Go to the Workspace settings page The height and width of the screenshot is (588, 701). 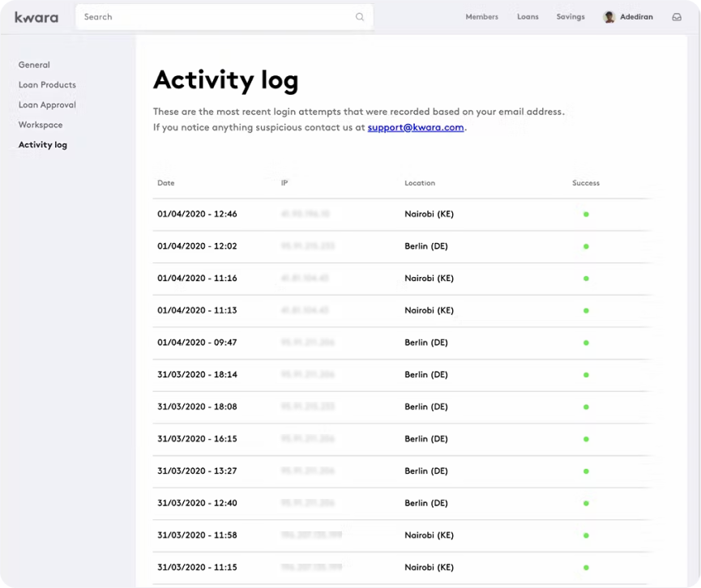tap(41, 125)
